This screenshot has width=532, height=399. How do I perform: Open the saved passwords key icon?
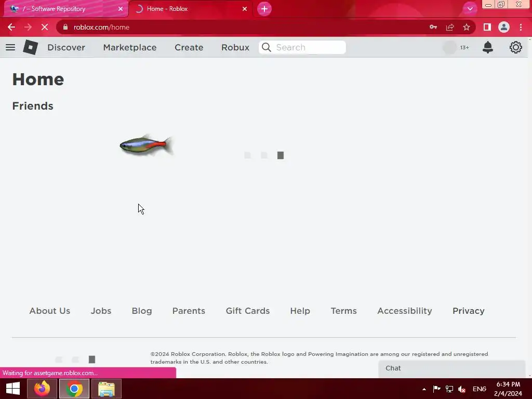[433, 27]
